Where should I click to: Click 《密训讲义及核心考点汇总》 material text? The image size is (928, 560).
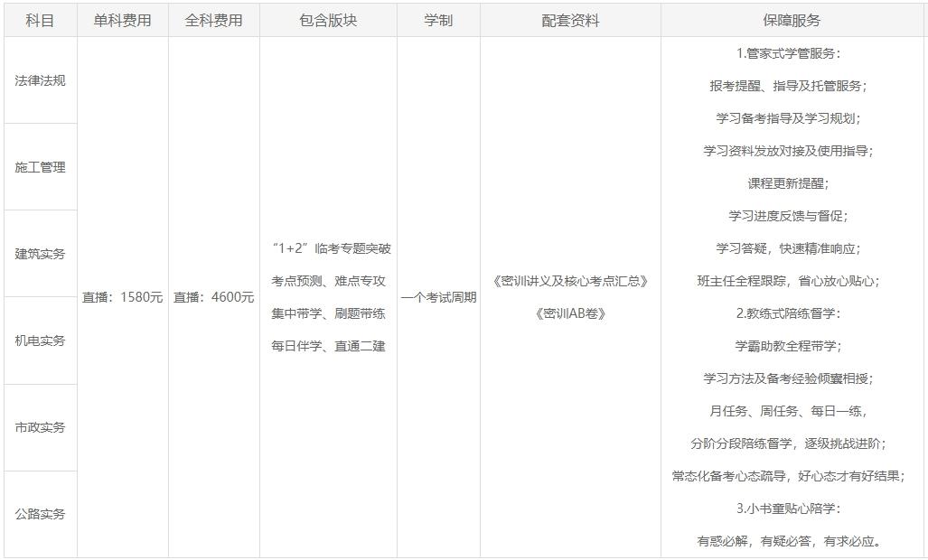tap(570, 281)
